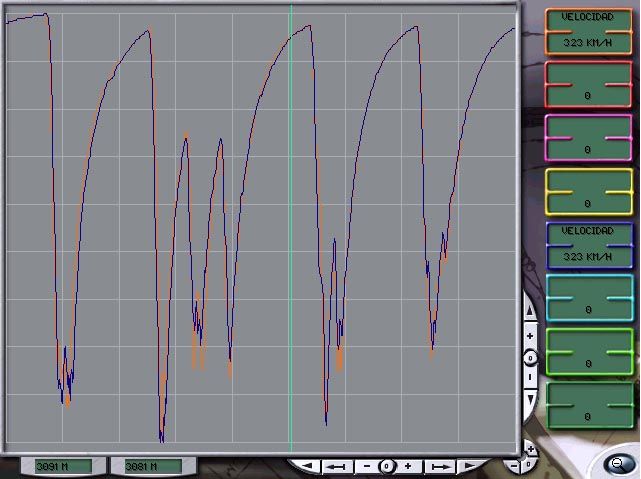Click the horizontal scroll right arrow

[469, 466]
